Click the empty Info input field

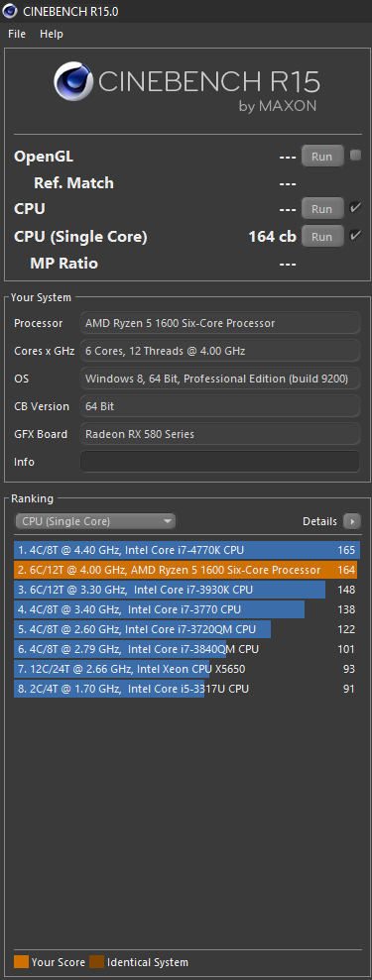(220, 462)
